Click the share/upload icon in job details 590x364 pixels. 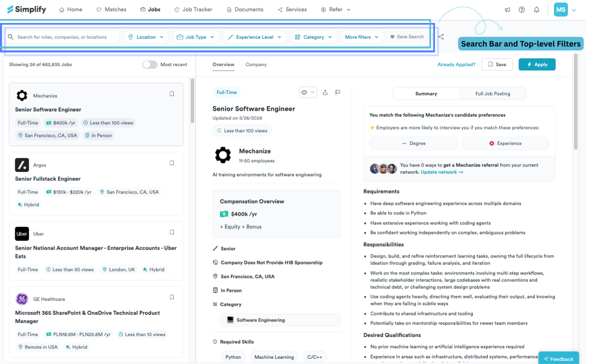click(325, 92)
